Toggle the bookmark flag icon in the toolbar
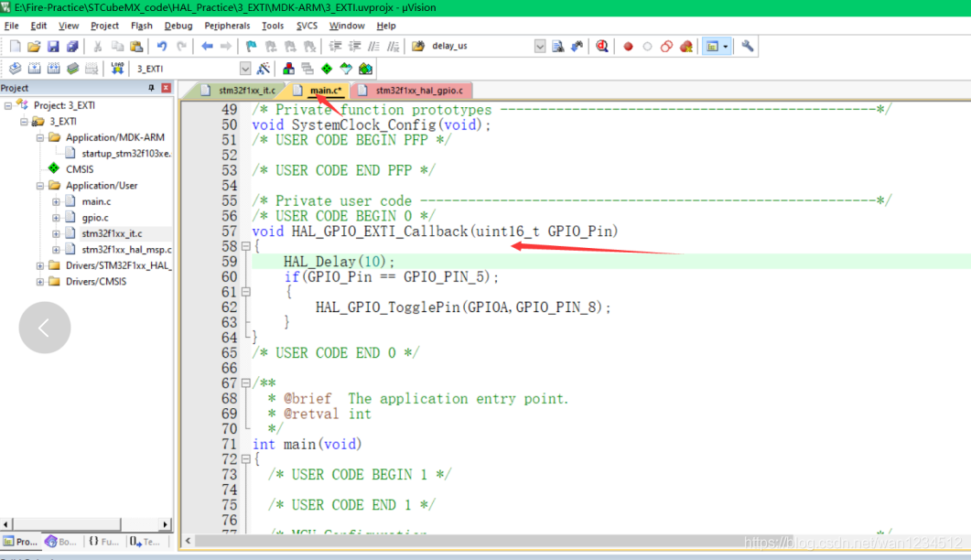The height and width of the screenshot is (560, 971). click(251, 47)
